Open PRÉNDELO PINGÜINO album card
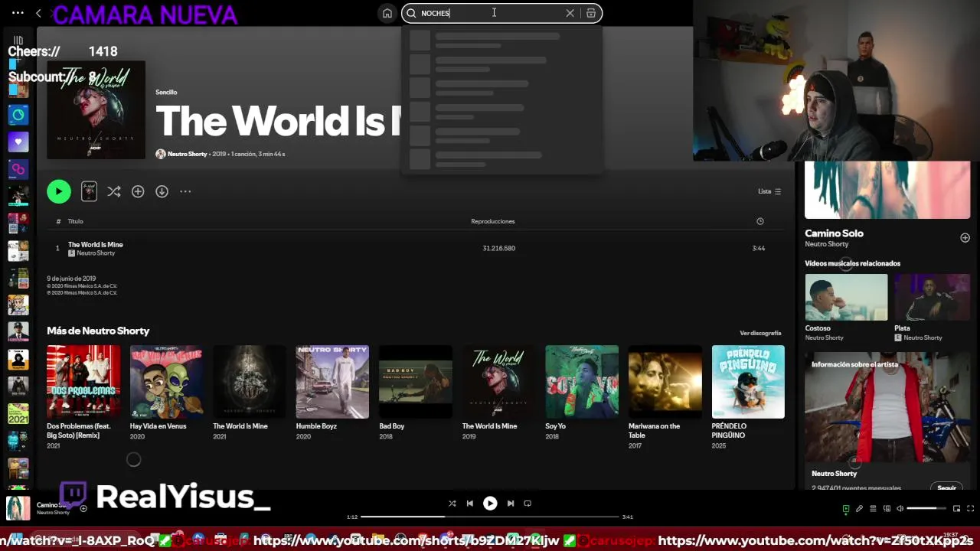Viewport: 980px width, 551px height. point(748,396)
